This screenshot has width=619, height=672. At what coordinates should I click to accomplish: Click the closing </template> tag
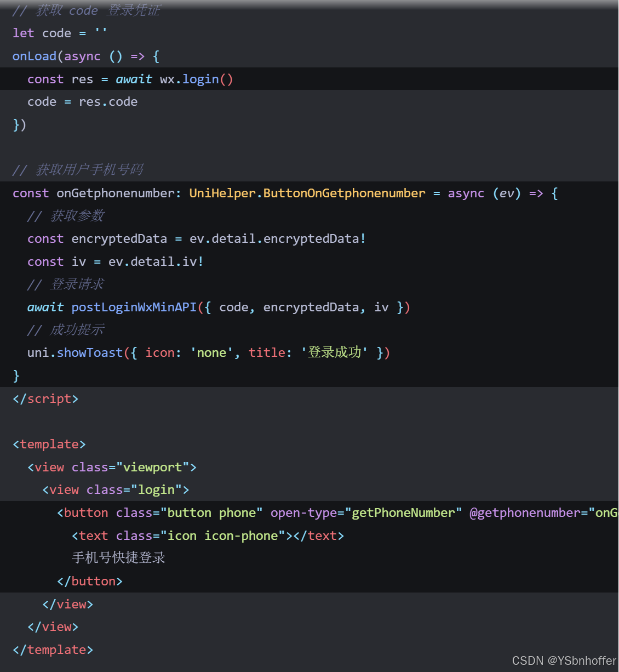point(53,650)
